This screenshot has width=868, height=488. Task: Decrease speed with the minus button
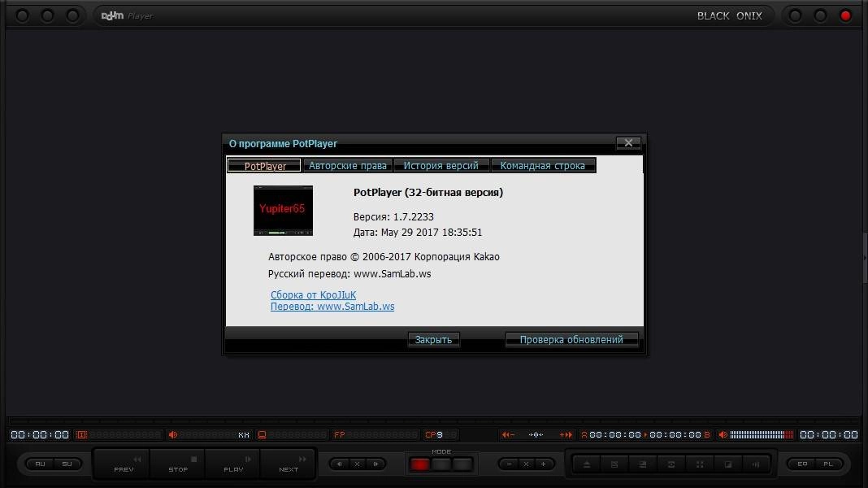point(509,464)
